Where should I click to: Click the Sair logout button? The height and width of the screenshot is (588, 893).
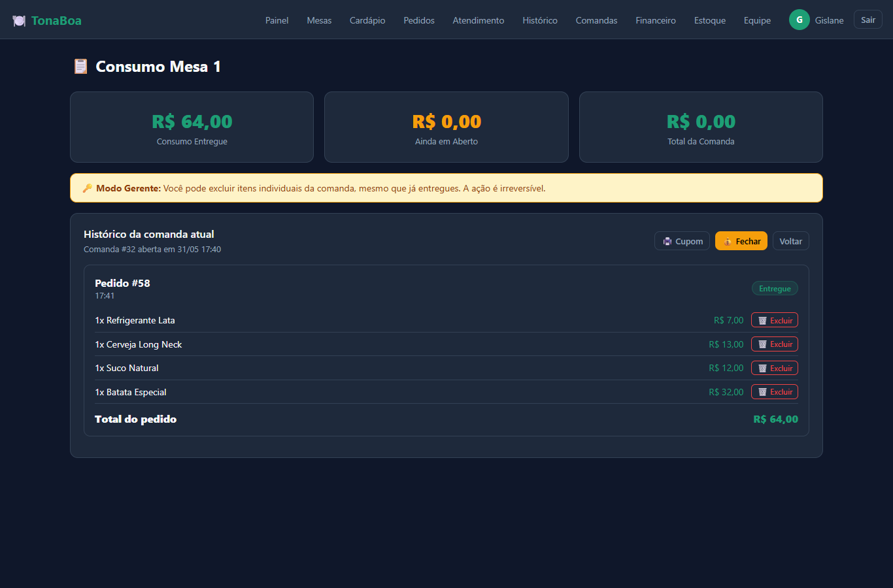(868, 20)
